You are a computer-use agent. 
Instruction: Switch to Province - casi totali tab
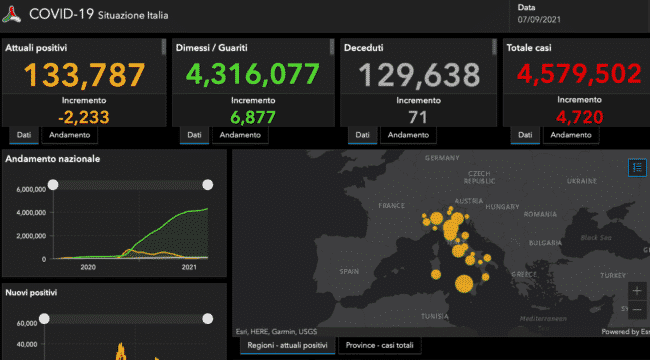(x=379, y=345)
